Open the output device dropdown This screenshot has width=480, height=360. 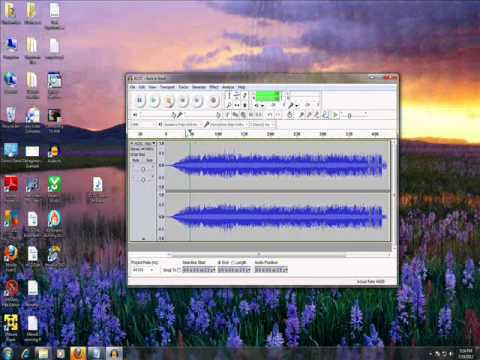coord(182,124)
